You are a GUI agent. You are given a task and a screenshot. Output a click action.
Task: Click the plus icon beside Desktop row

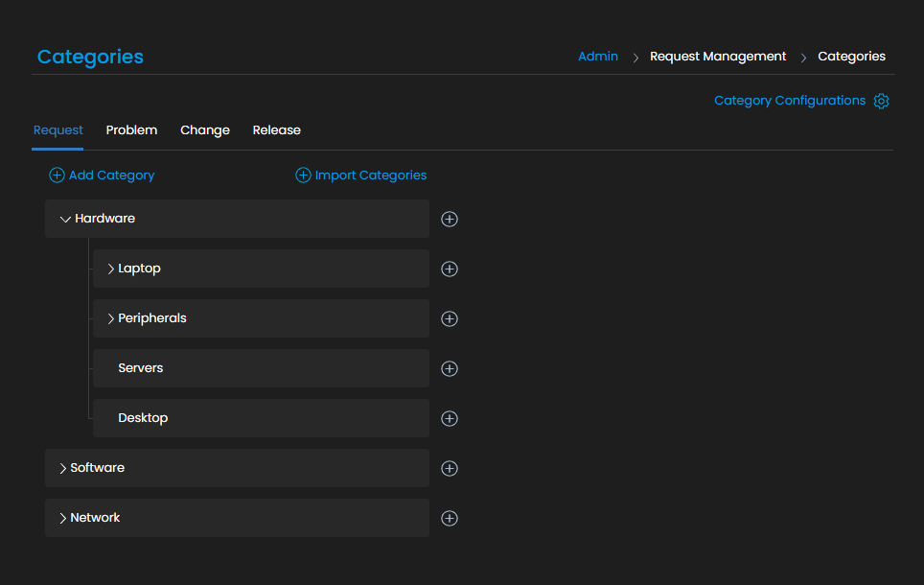click(449, 418)
